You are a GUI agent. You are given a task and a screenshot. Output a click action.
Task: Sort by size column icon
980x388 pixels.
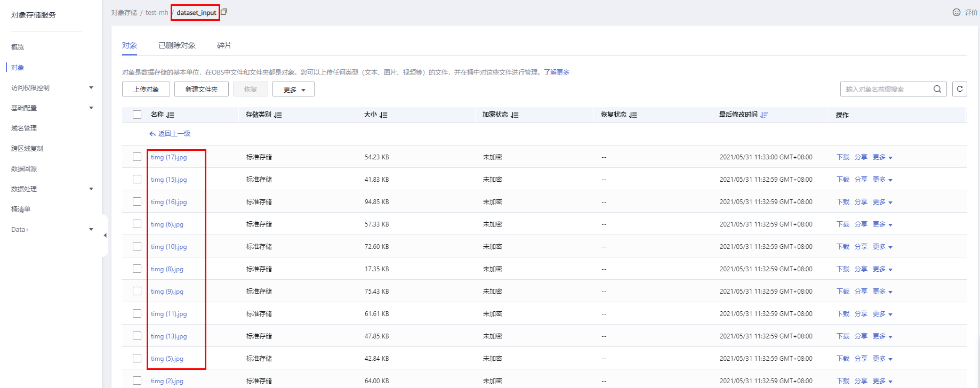[383, 115]
